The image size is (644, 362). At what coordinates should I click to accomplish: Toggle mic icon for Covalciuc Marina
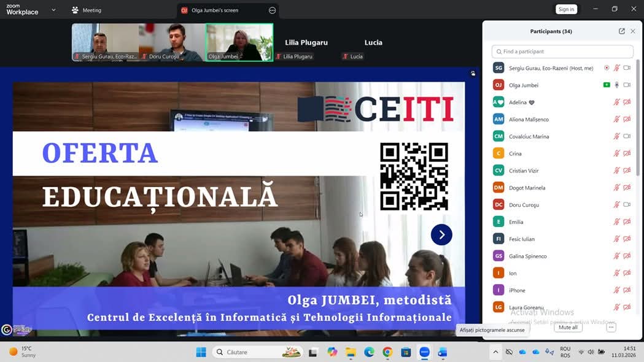click(x=616, y=136)
